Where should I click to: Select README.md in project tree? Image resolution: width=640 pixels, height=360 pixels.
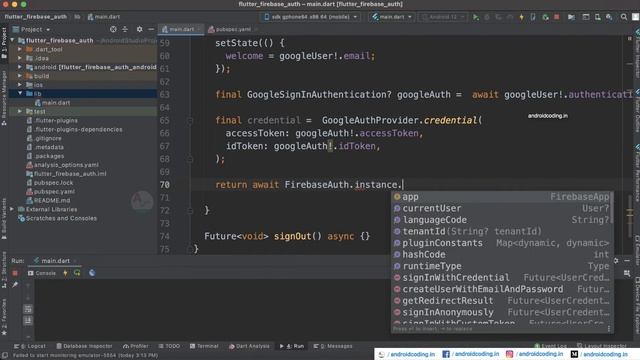click(48, 200)
